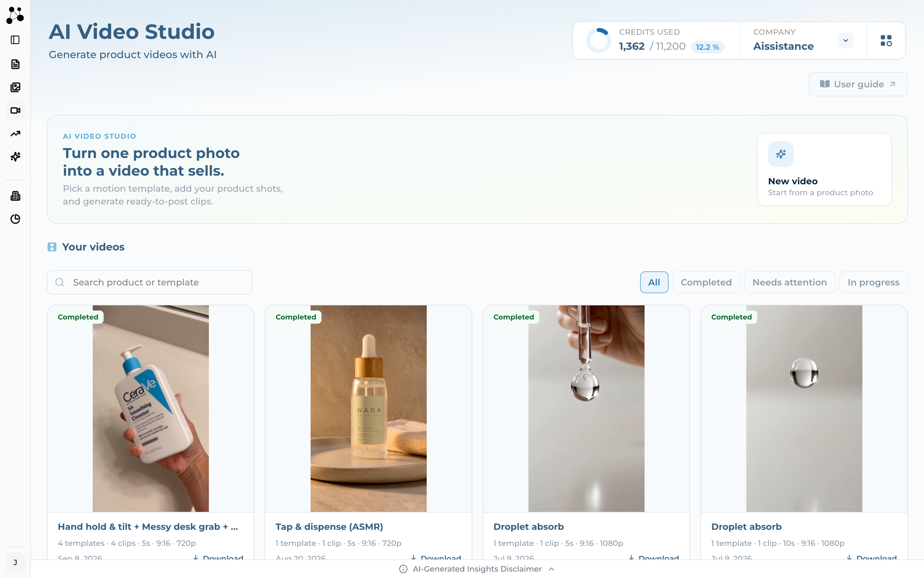Open the dropper pipette video thumbnail
This screenshot has height=578, width=924.
(586, 408)
